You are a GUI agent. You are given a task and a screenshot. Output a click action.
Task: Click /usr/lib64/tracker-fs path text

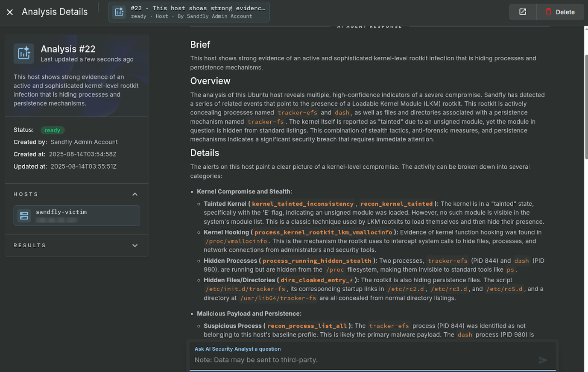point(278,298)
